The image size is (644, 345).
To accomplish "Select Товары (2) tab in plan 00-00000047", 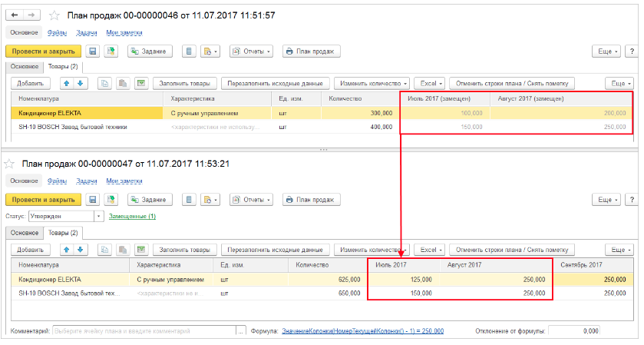I will pos(63,233).
